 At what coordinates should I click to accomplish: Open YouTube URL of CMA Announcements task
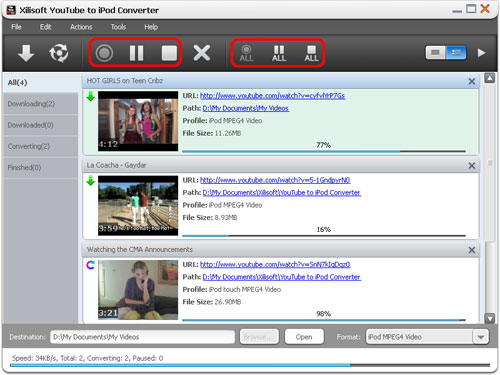(275, 264)
